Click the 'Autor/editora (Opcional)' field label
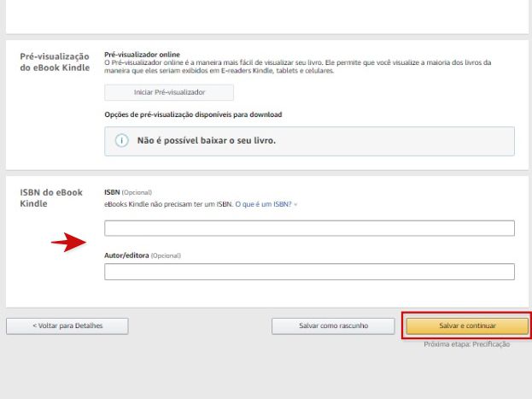The height and width of the screenshot is (399, 532). tap(142, 255)
